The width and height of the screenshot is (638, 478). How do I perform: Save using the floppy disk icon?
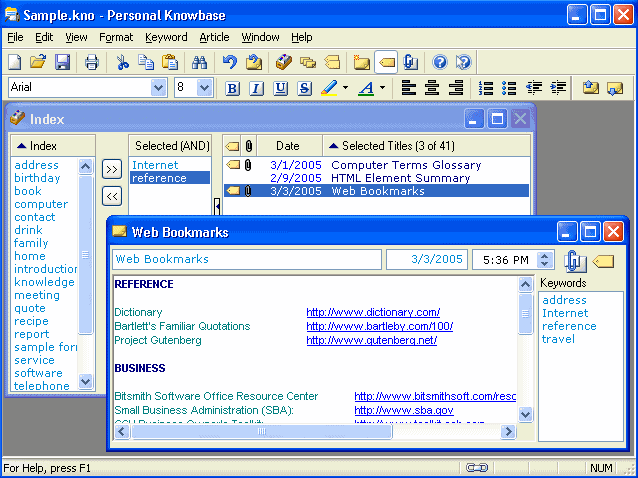coord(62,62)
